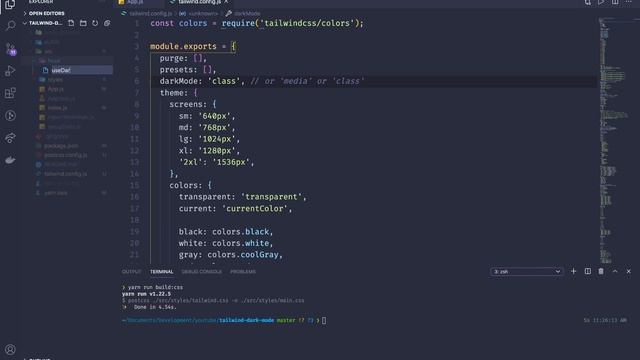Open the editor's More Actions ellipsis menu
Image resolution: width=640 pixels, height=360 pixels.
tap(629, 2)
